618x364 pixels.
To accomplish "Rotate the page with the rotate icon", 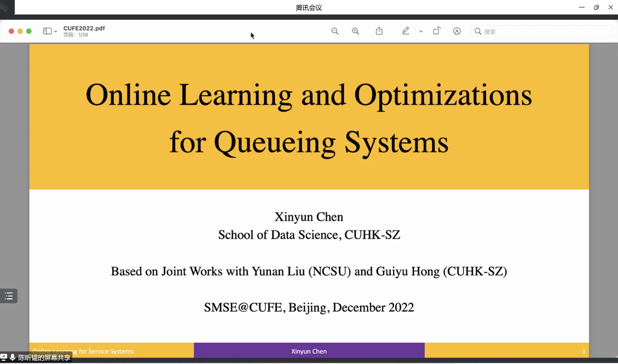I will pyautogui.click(x=436, y=31).
